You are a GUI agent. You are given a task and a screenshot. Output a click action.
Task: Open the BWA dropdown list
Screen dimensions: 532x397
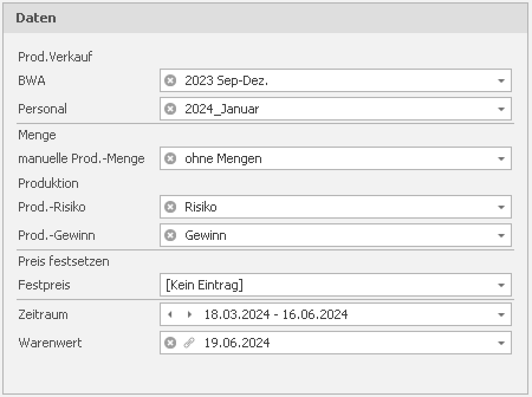pos(501,81)
